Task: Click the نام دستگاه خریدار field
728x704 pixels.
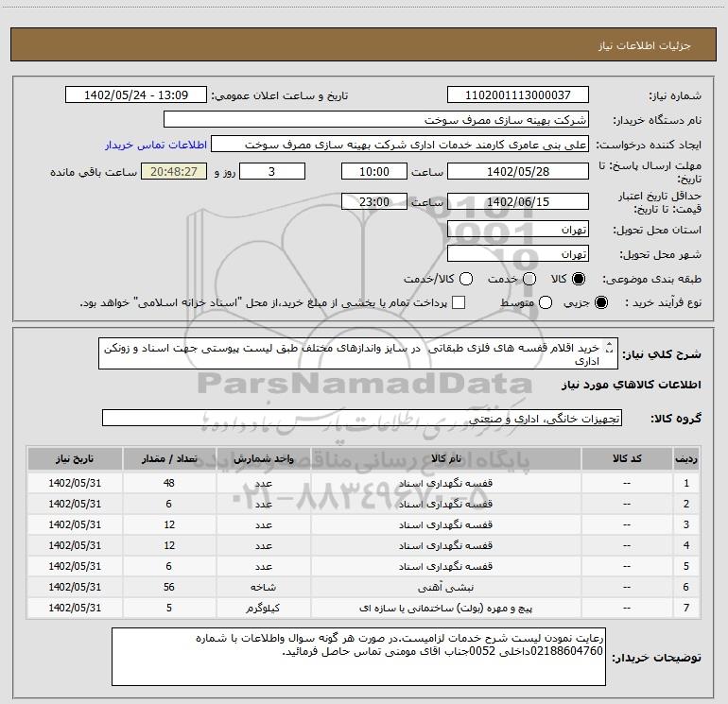Action: coord(376,121)
